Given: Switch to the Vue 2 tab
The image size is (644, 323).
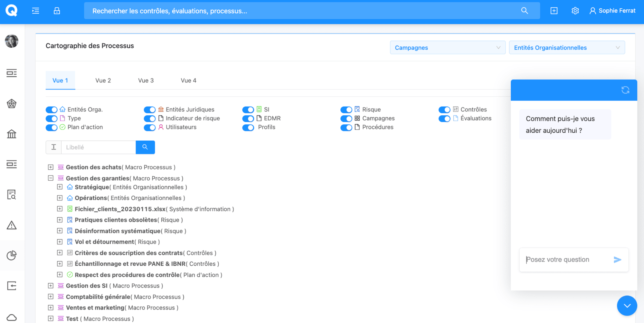Looking at the screenshot, I should point(103,81).
